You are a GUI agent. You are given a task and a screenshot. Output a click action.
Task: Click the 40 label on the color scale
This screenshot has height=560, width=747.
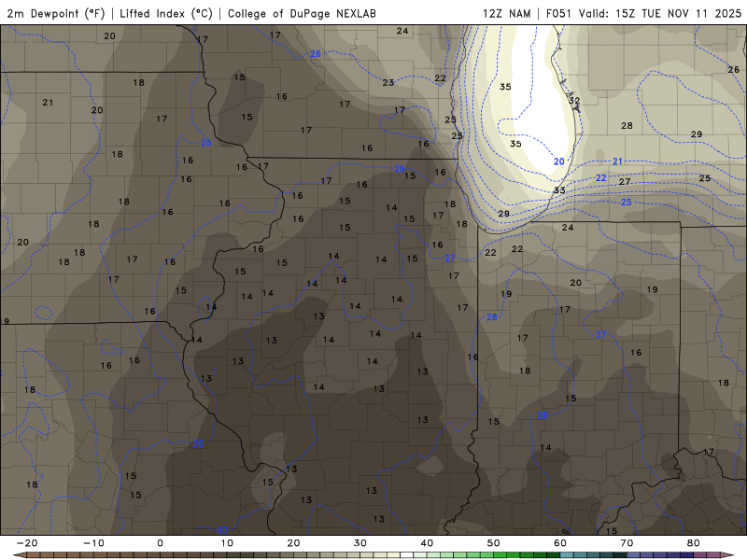click(x=427, y=543)
